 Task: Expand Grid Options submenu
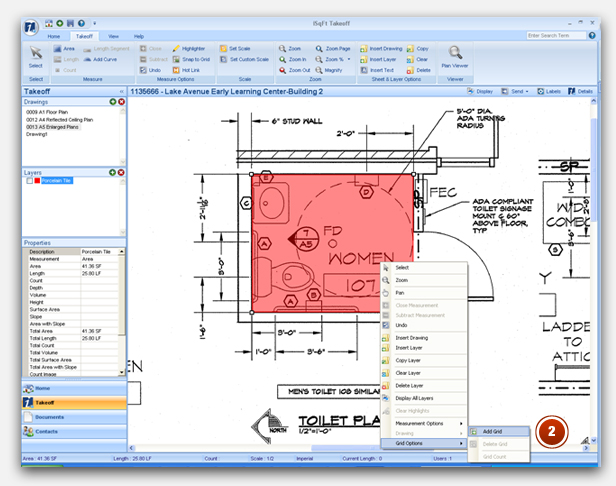[x=424, y=443]
